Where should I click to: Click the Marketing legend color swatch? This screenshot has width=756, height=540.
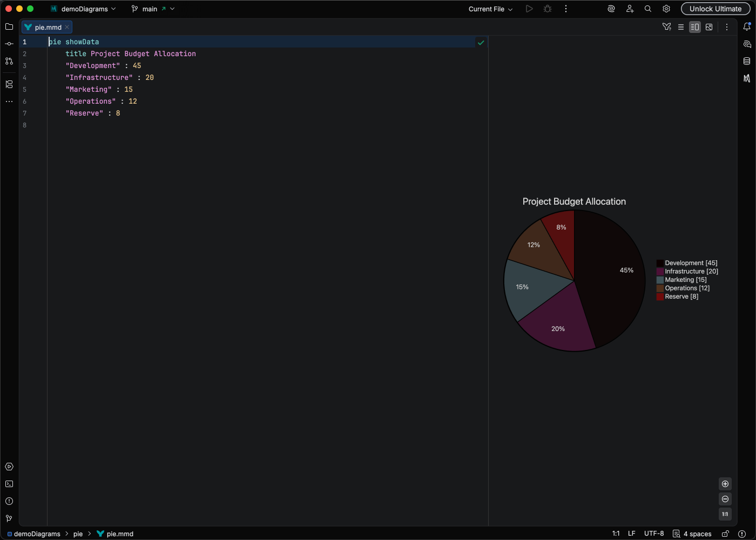[660, 280]
